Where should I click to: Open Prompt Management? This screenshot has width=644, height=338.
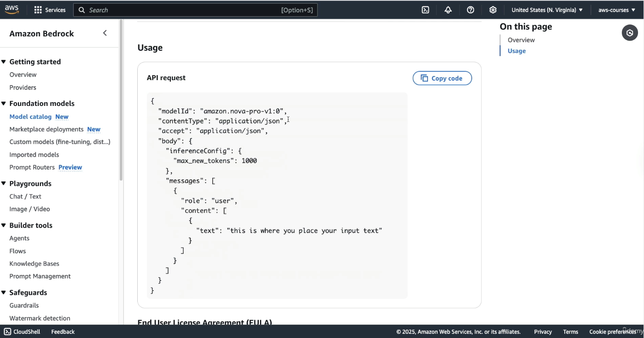[40, 276]
